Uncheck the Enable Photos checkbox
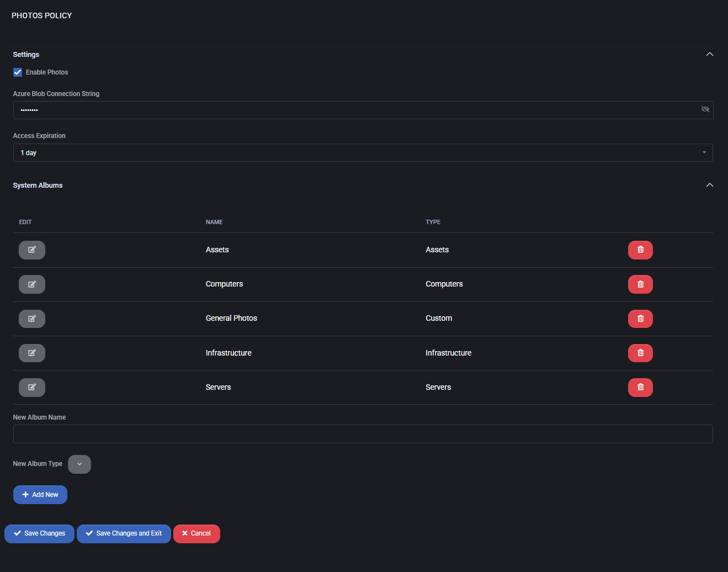This screenshot has height=572, width=728. click(x=18, y=72)
